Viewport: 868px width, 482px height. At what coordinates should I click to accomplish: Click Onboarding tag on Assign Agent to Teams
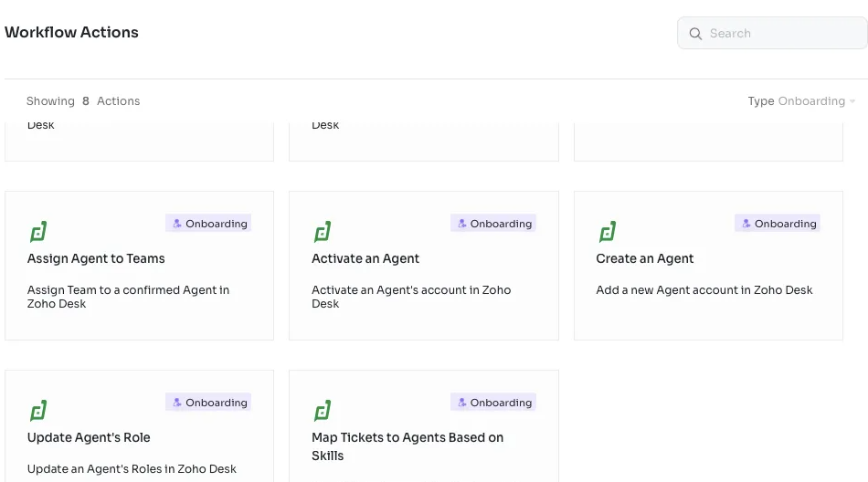click(x=208, y=224)
